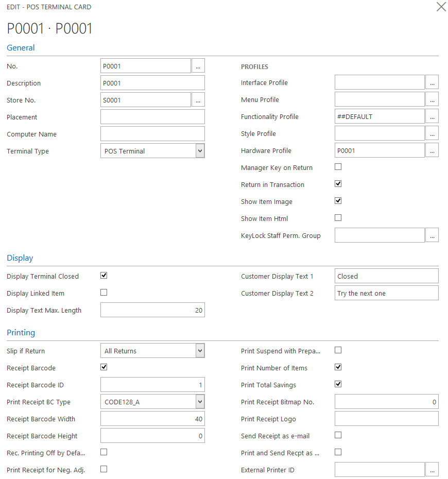Click the Customer Display Text 1 field
The height and width of the screenshot is (479, 448).
pyautogui.click(x=386, y=276)
